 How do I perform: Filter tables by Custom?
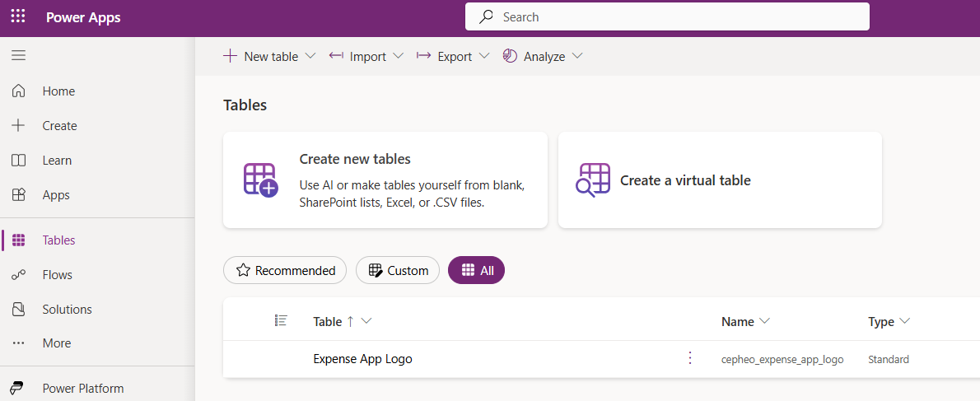398,270
